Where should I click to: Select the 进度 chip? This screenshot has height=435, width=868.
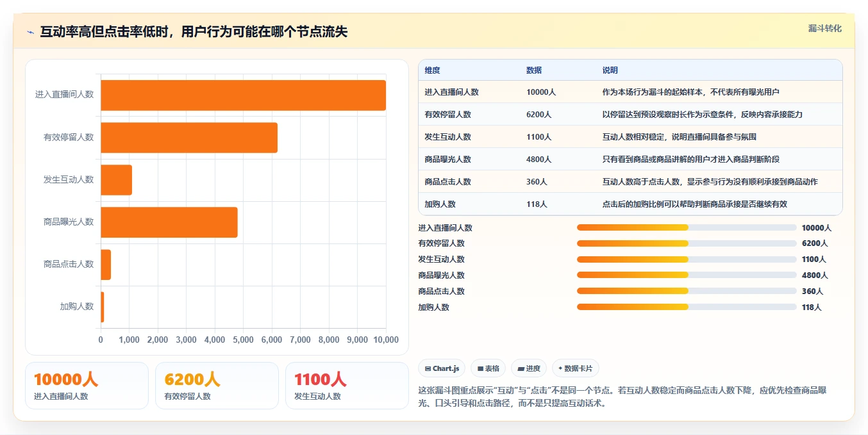point(529,368)
